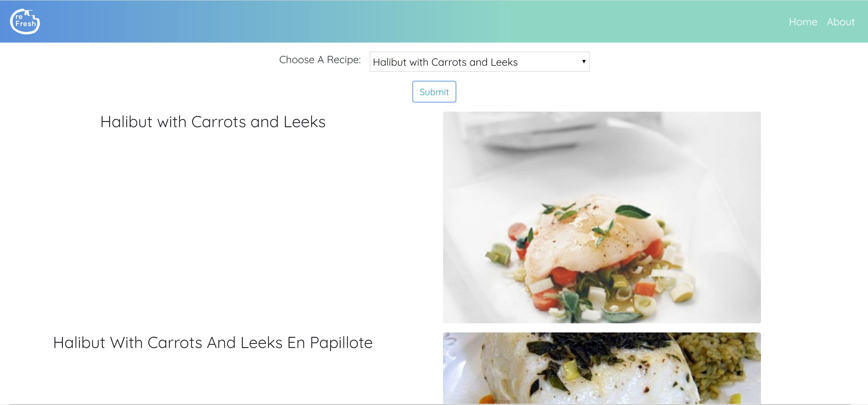Click the blue-green gradient header bar

(434, 21)
